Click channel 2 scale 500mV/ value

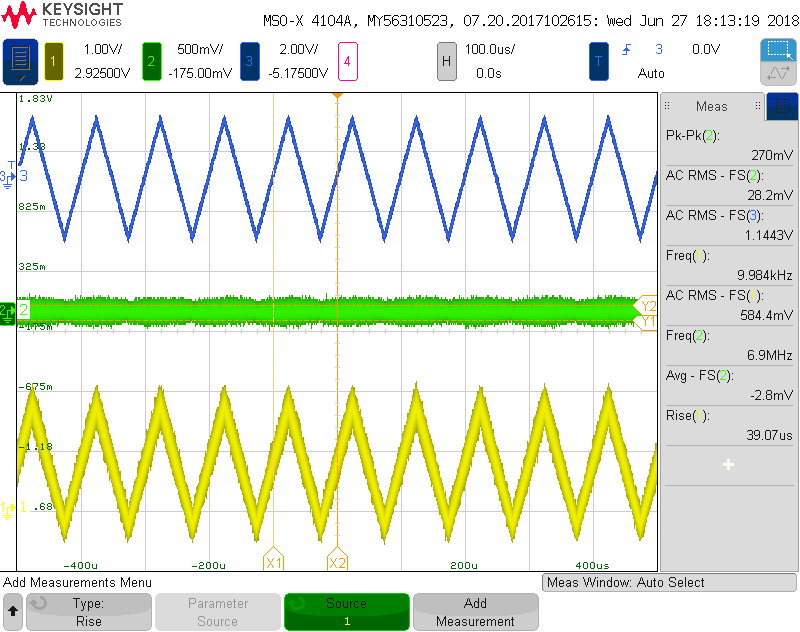[x=200, y=49]
